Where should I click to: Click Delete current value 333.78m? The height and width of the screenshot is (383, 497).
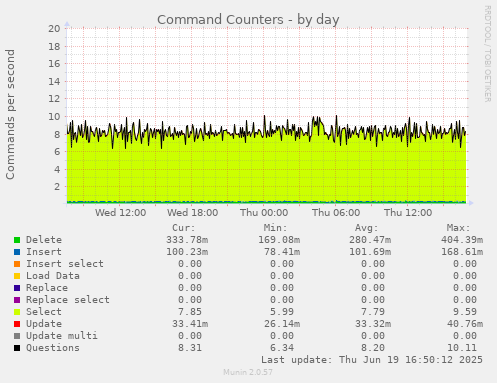tap(187, 240)
